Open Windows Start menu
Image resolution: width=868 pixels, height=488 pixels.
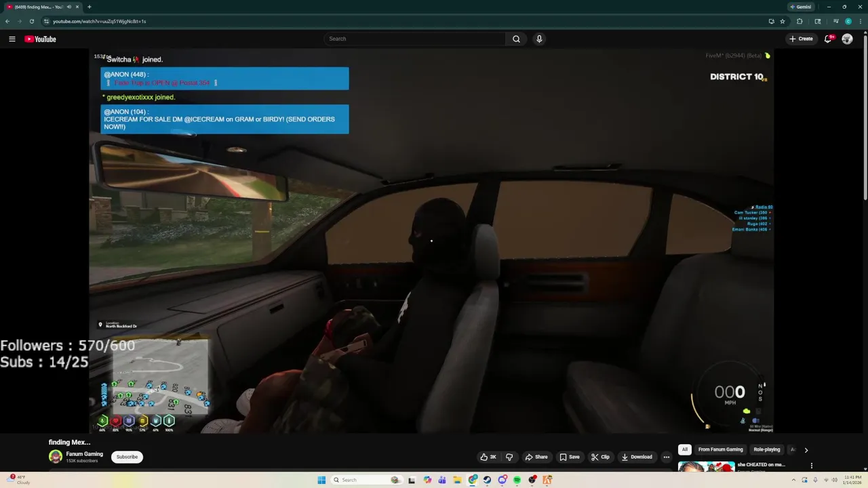(x=321, y=480)
